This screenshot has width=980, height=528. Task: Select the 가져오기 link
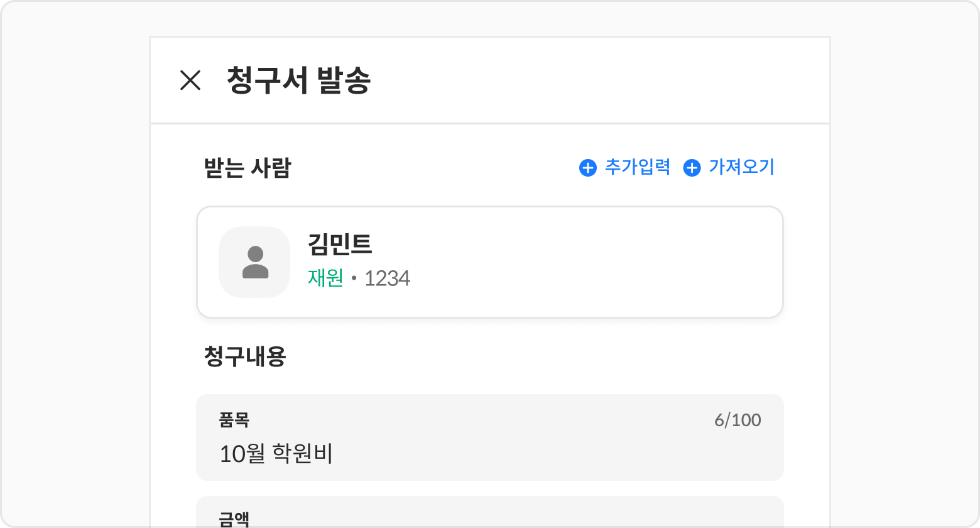coord(741,167)
